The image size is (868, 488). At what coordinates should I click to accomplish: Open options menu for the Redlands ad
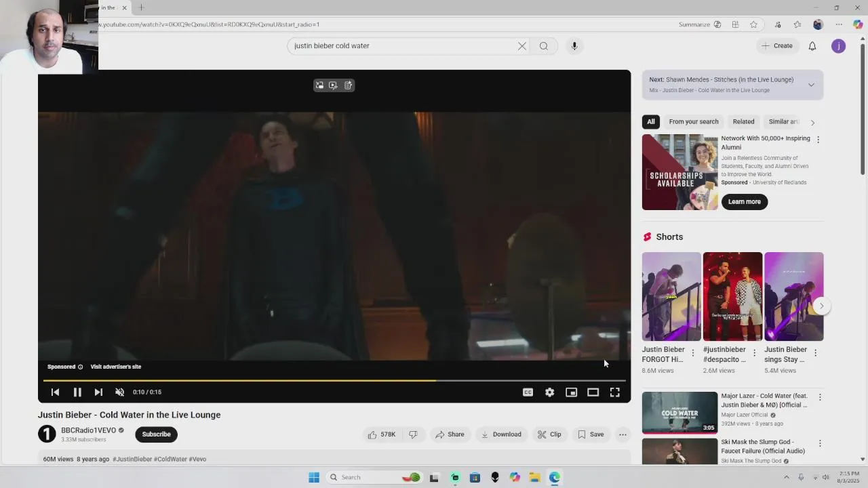tap(818, 140)
